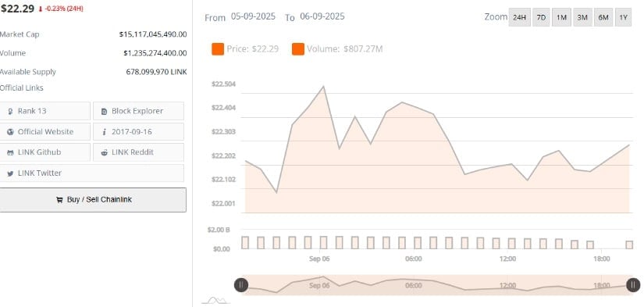Click the price peak point near Sep 06
This screenshot has width=644, height=307.
(324, 86)
